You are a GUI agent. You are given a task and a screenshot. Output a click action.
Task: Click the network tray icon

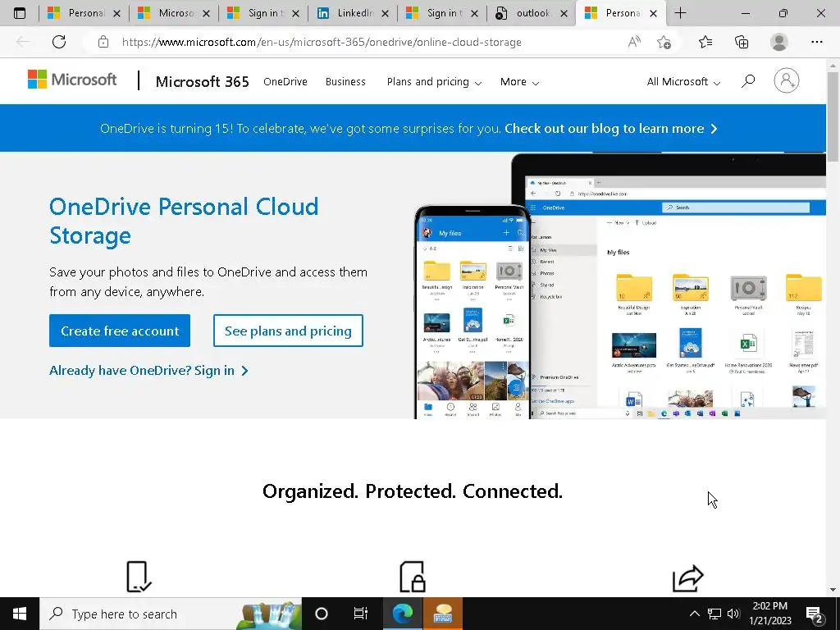pyautogui.click(x=714, y=614)
